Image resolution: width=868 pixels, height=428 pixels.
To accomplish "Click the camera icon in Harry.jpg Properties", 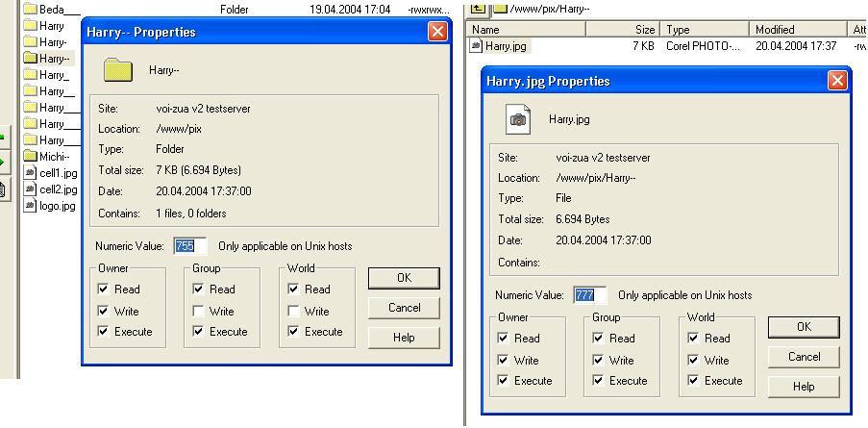I will tap(518, 119).
